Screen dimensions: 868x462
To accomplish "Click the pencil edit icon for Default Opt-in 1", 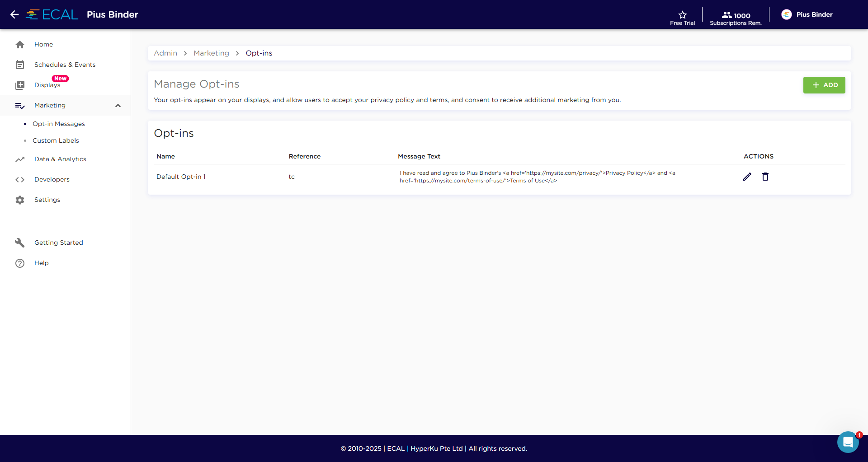I will click(x=747, y=177).
